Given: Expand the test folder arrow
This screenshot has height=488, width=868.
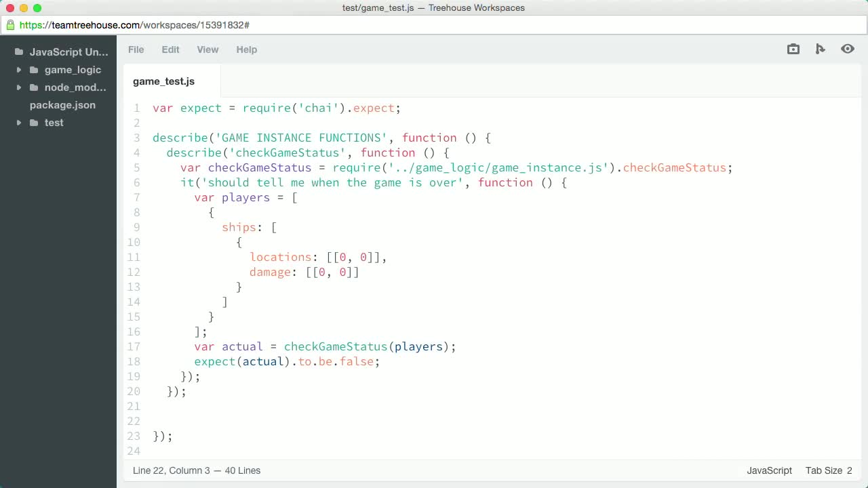Looking at the screenshot, I should coord(18,123).
